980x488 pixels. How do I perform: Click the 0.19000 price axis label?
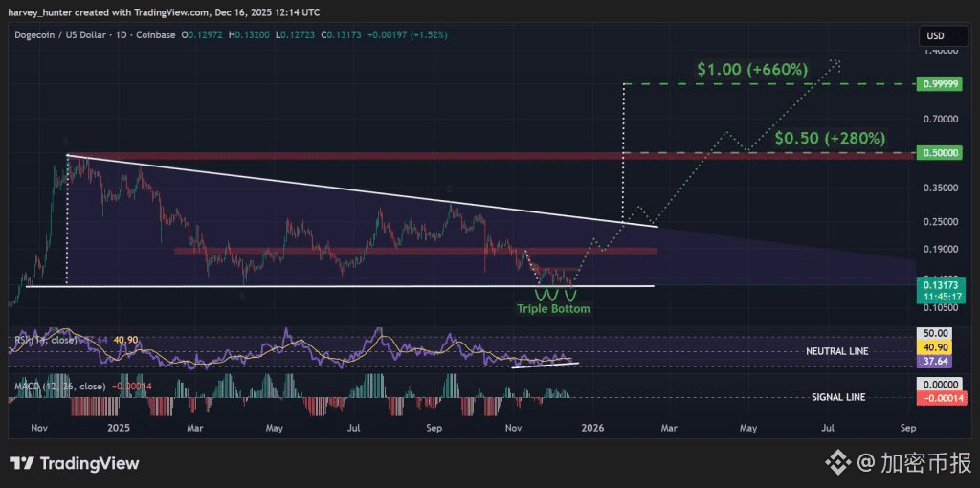940,249
